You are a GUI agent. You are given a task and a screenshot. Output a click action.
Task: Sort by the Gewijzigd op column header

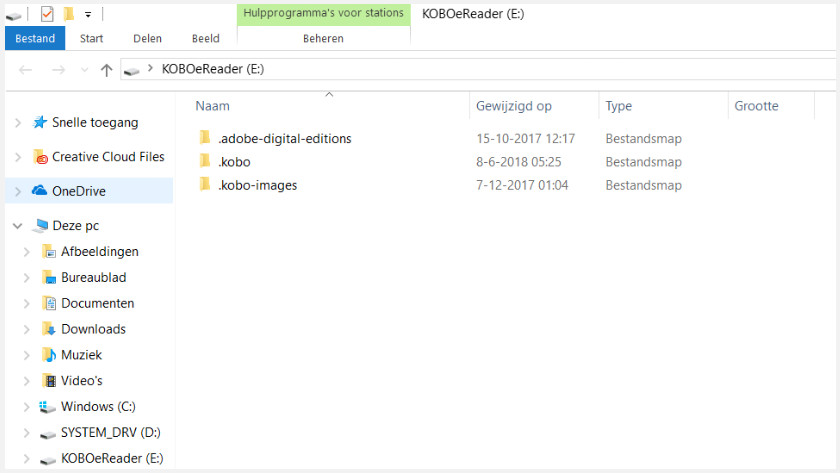pyautogui.click(x=514, y=106)
